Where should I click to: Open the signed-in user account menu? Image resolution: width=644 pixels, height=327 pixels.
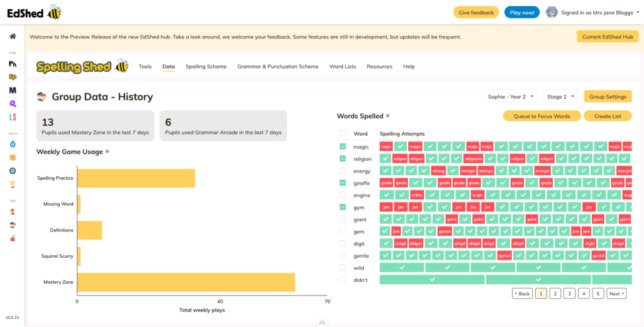[594, 13]
